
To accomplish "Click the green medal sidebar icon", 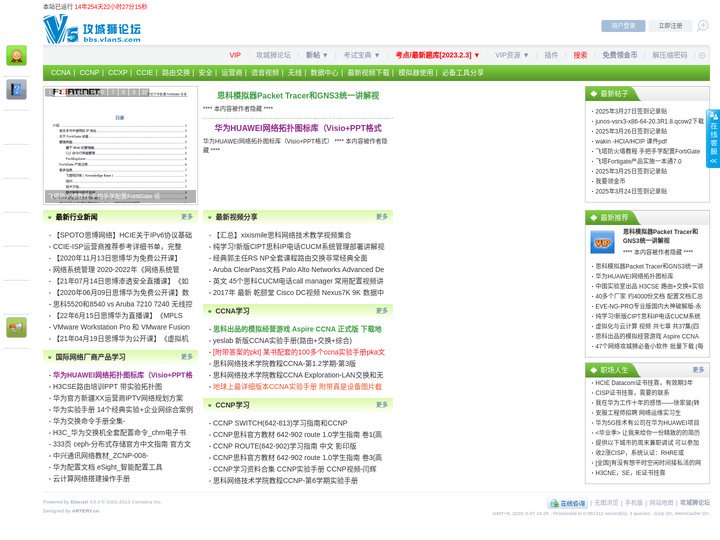I will point(16,56).
